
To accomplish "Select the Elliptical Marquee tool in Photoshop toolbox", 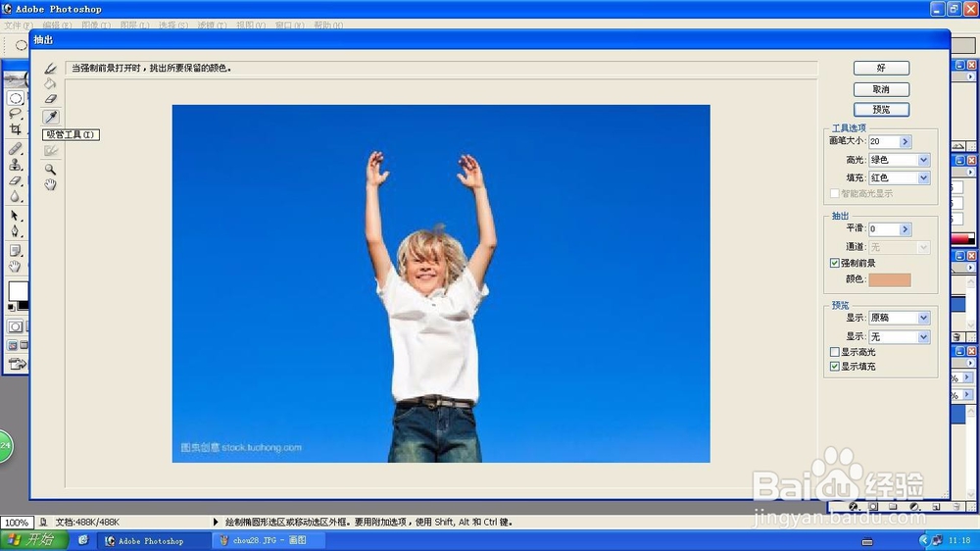I will tap(16, 98).
